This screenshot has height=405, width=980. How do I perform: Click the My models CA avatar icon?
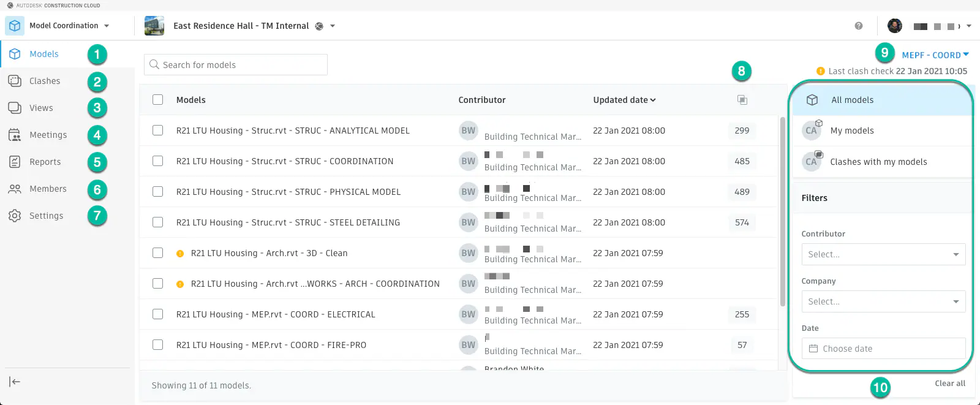pyautogui.click(x=812, y=131)
